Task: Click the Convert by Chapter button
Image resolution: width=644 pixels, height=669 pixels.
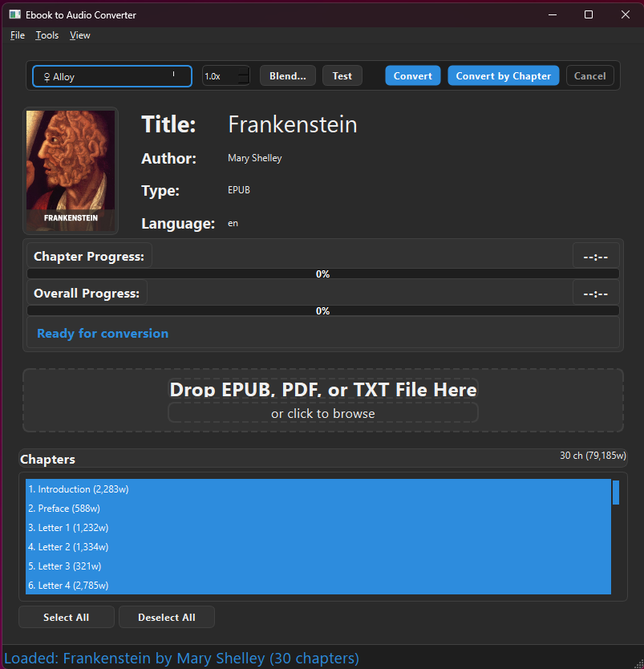Action: click(503, 75)
